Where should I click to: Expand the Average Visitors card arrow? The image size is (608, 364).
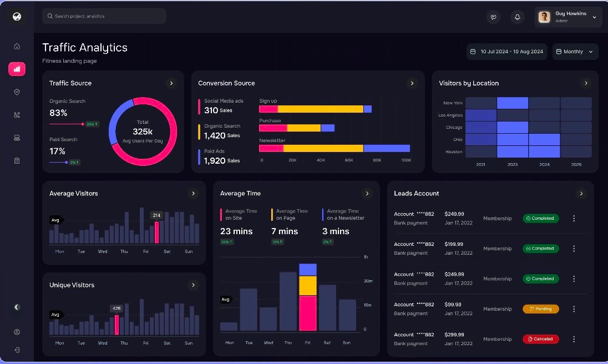[193, 194]
